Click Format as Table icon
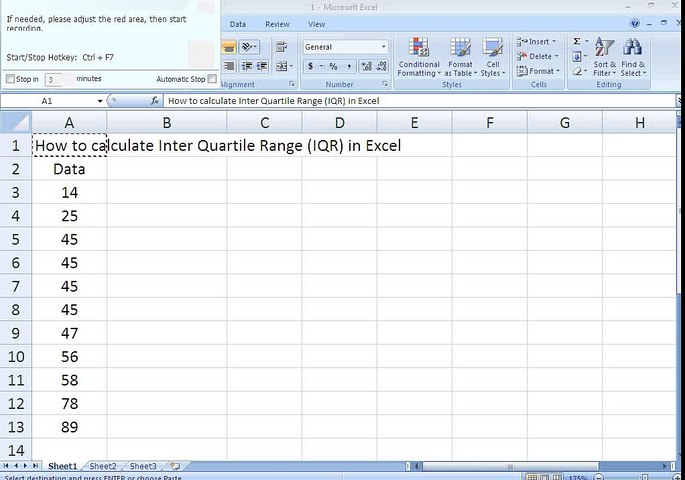 pyautogui.click(x=460, y=47)
